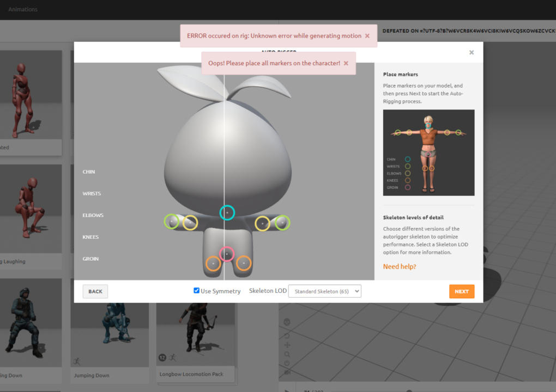Uncheck the Use Symmetry checkbox
The height and width of the screenshot is (392, 556).
pyautogui.click(x=196, y=290)
